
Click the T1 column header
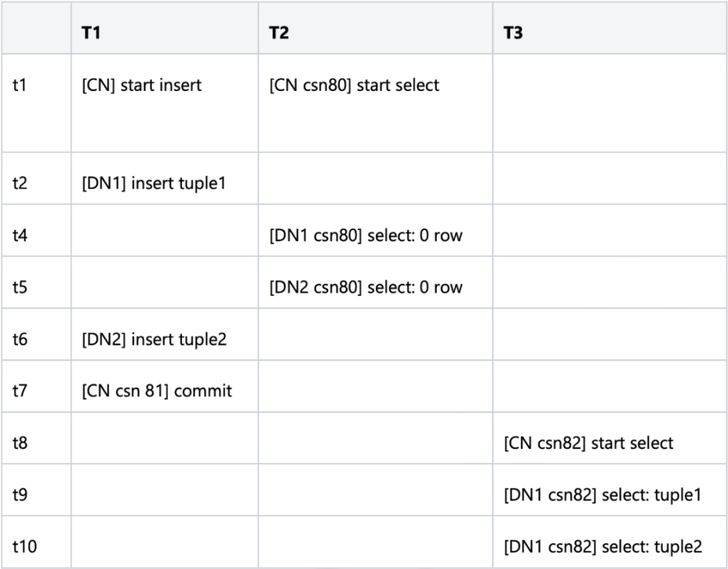tap(91, 34)
